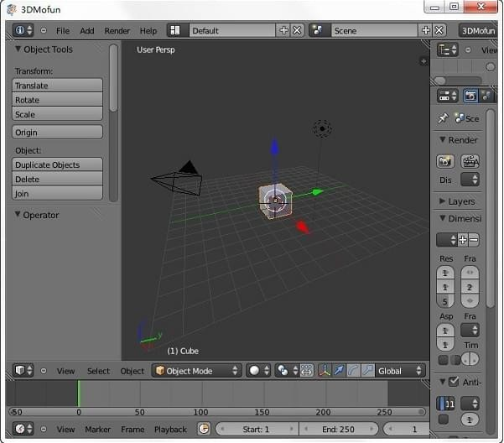The image size is (504, 443).
Task: Click the green current frame marker in timeline
Action: pyautogui.click(x=78, y=393)
